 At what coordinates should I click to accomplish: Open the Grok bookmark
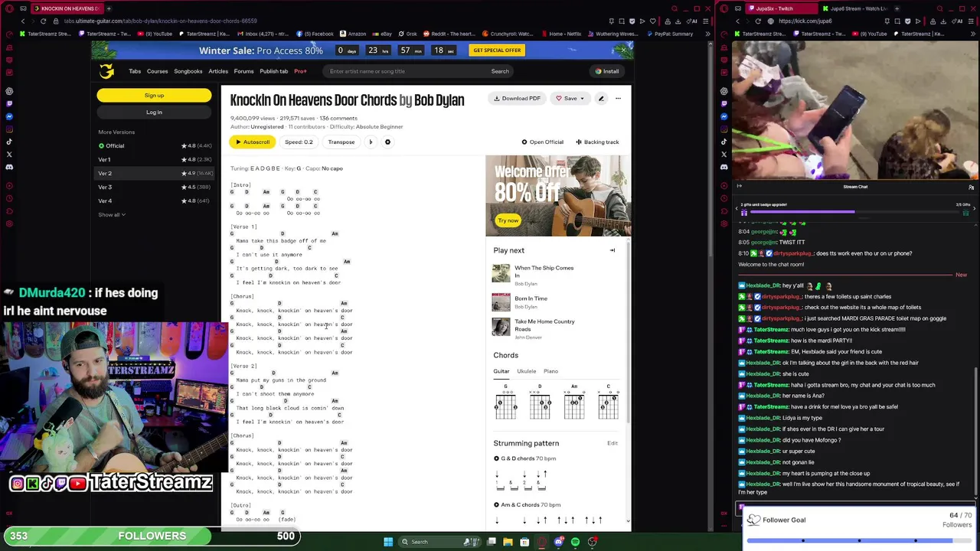click(x=407, y=34)
